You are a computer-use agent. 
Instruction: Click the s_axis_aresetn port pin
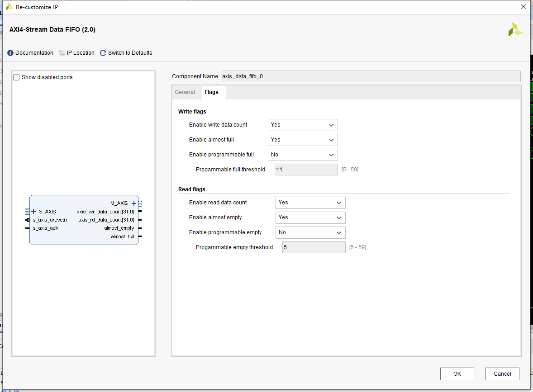coord(28,220)
